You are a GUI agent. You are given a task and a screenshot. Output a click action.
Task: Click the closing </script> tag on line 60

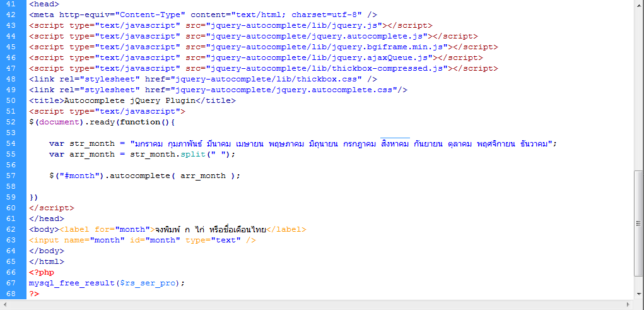click(x=51, y=208)
